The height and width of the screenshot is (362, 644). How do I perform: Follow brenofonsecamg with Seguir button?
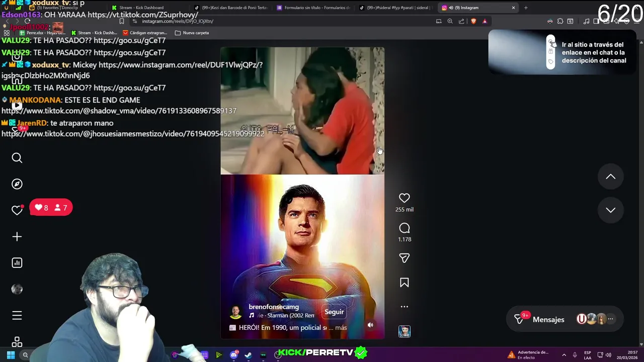[334, 312]
